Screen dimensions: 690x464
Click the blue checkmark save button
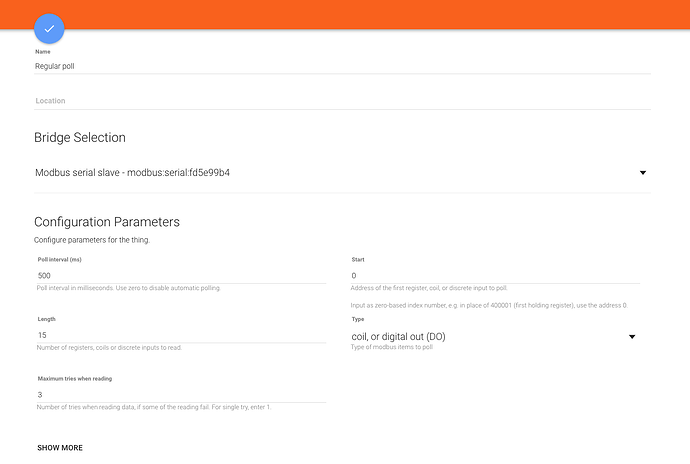coord(49,28)
